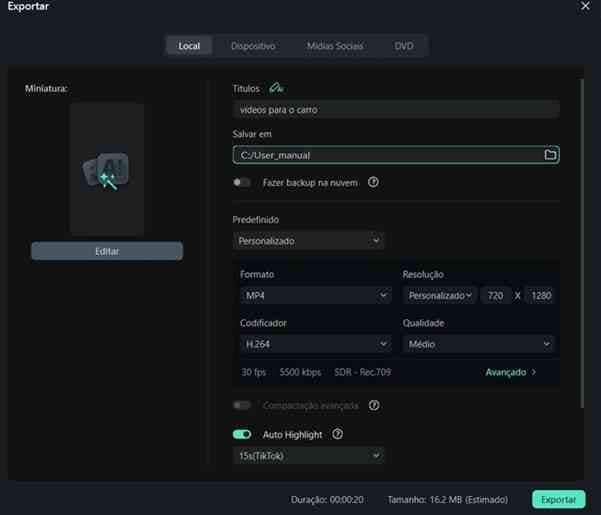Click the Títulos text field

[395, 109]
